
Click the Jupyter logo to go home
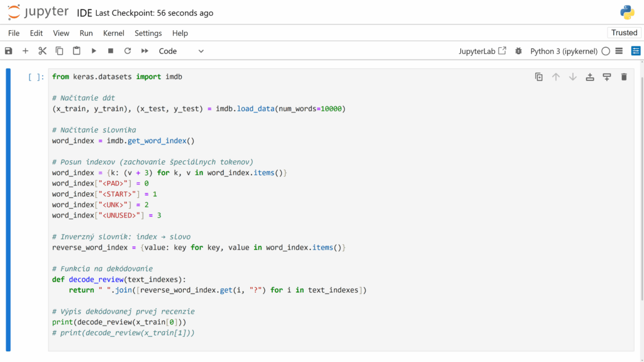pyautogui.click(x=38, y=13)
